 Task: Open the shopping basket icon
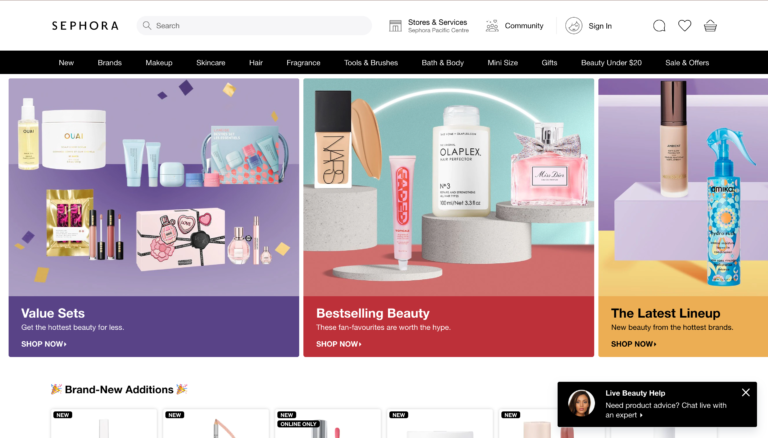click(710, 26)
